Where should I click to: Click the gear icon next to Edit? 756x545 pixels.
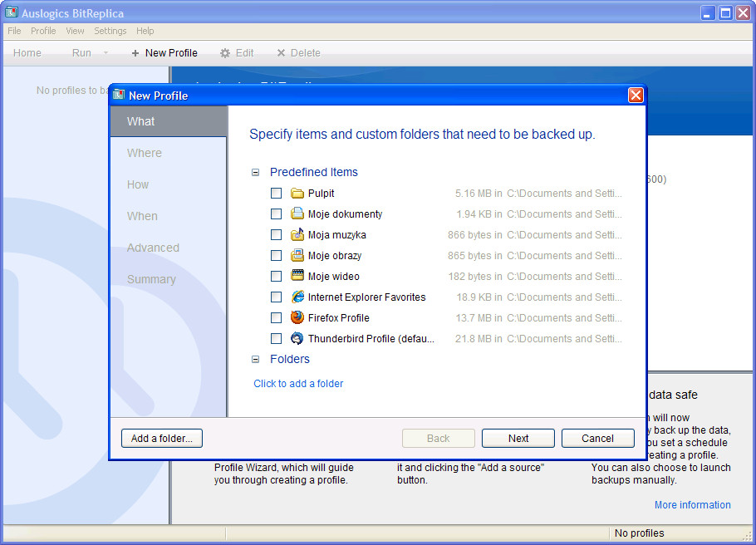(224, 53)
